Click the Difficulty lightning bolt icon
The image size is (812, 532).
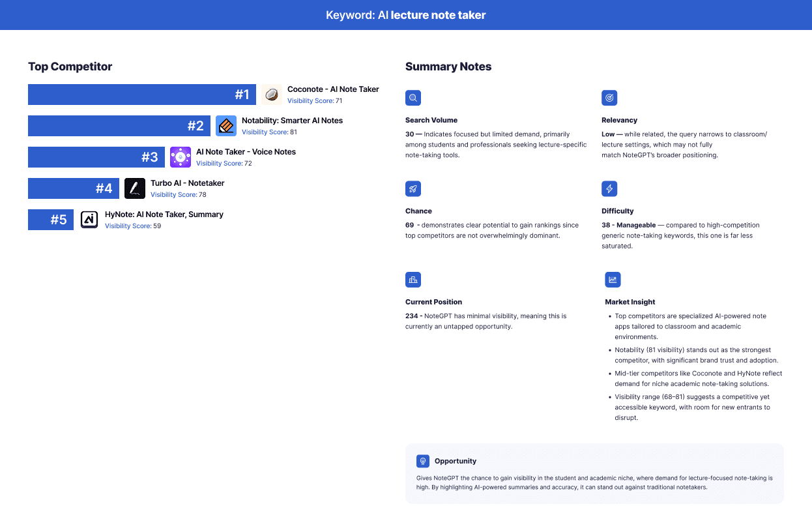(x=609, y=189)
